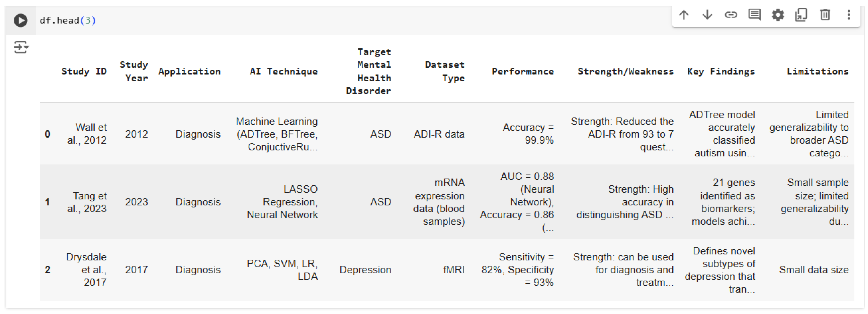The height and width of the screenshot is (314, 868).
Task: Mirror the cell in a tab
Action: 801,15
